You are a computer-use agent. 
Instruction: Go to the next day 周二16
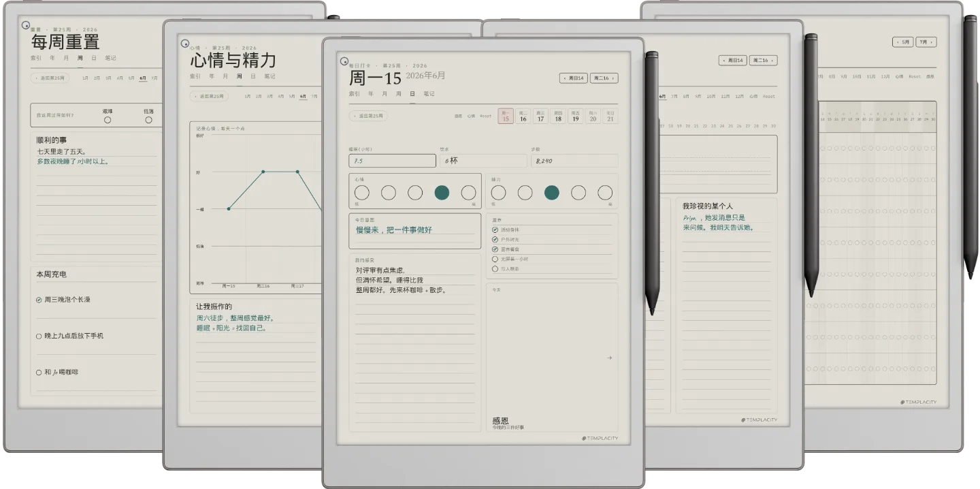pyautogui.click(x=604, y=78)
